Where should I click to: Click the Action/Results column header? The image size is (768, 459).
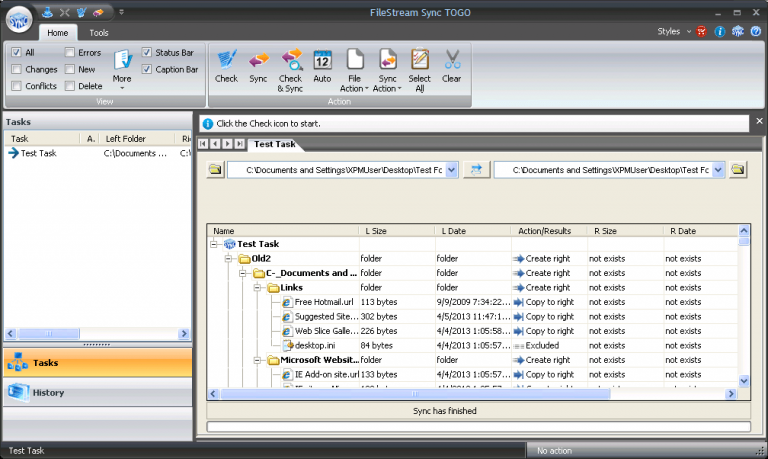[x=549, y=231]
